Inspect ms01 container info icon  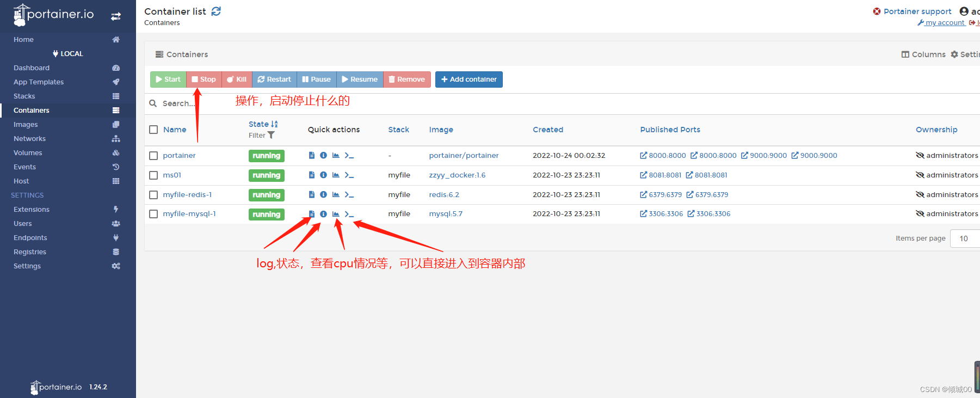click(323, 175)
